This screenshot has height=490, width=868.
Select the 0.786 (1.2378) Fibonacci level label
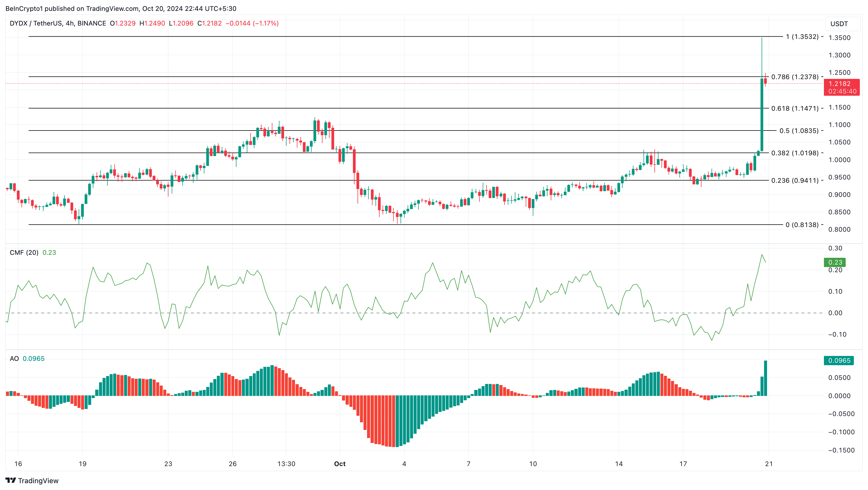point(795,77)
